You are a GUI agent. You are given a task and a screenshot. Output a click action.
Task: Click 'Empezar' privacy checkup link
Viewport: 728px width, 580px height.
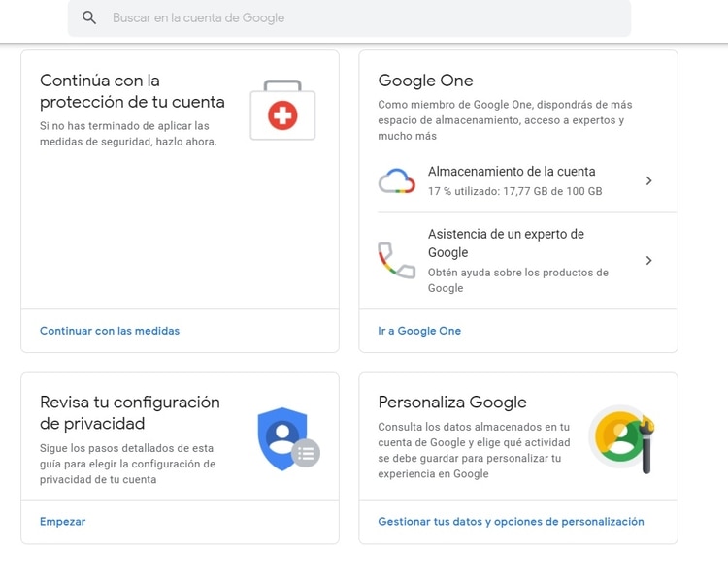[63, 522]
